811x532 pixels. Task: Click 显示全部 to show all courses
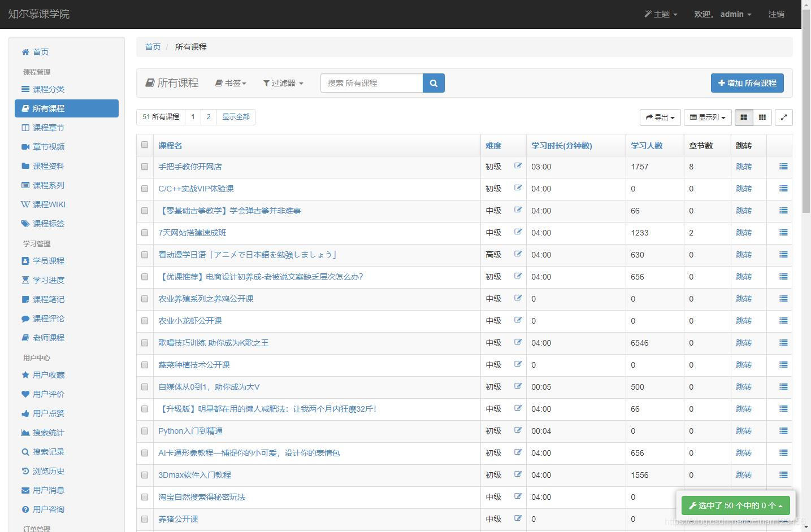(x=236, y=117)
